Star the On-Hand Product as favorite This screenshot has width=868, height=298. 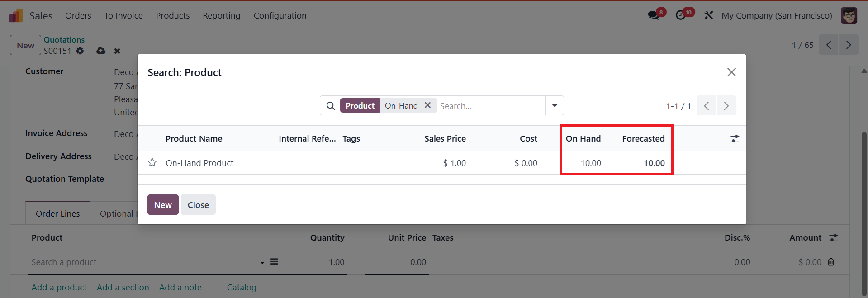point(152,162)
